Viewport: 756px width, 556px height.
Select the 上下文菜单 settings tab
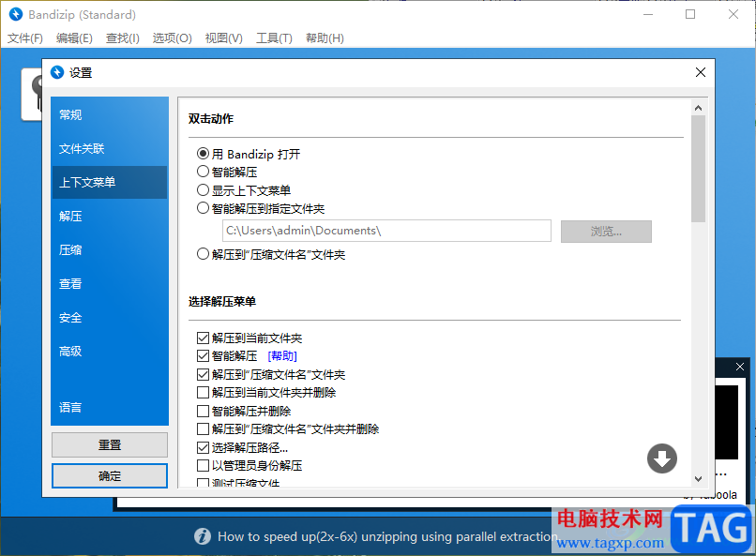click(x=110, y=182)
